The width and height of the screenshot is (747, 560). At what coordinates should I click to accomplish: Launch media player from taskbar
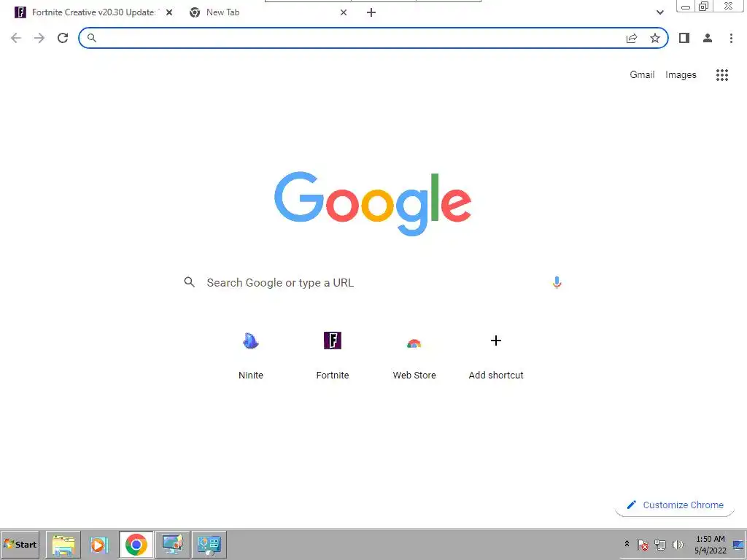pyautogui.click(x=99, y=545)
